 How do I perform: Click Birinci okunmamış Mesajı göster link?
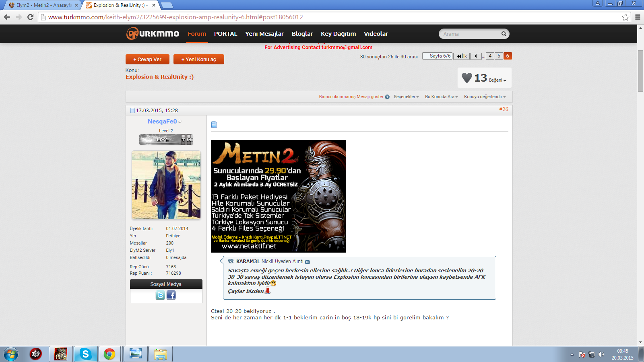pos(351,97)
